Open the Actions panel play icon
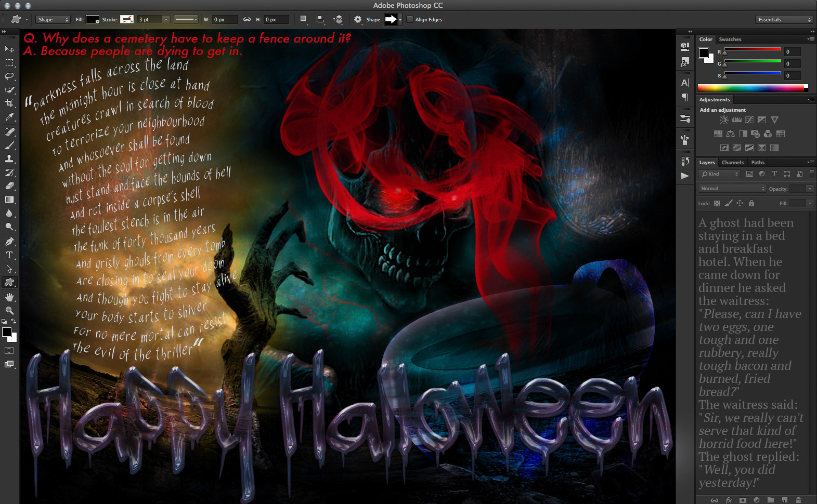817x504 pixels. pyautogui.click(x=685, y=176)
